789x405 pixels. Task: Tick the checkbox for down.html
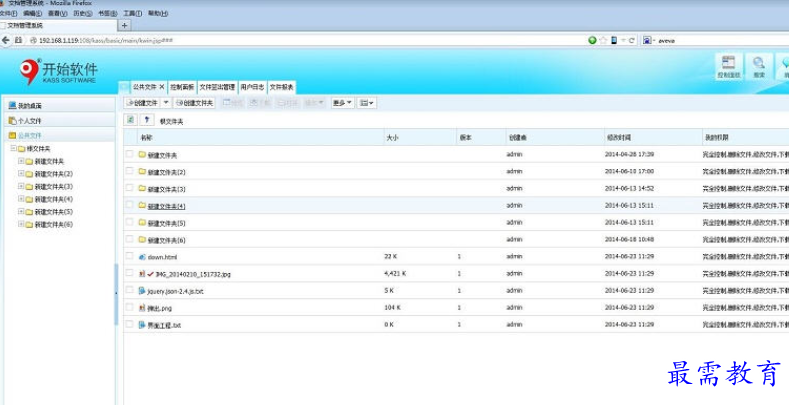tap(129, 256)
